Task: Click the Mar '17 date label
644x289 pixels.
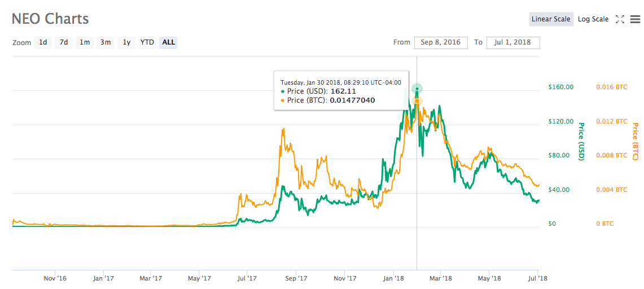Action: 151,278
